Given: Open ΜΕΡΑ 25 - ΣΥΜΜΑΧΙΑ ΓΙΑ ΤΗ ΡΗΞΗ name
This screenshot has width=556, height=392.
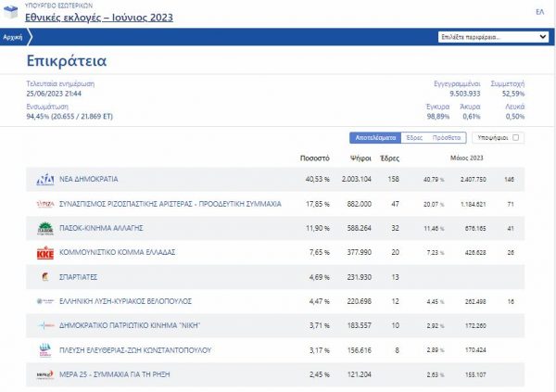Looking at the screenshot, I should click(115, 374).
